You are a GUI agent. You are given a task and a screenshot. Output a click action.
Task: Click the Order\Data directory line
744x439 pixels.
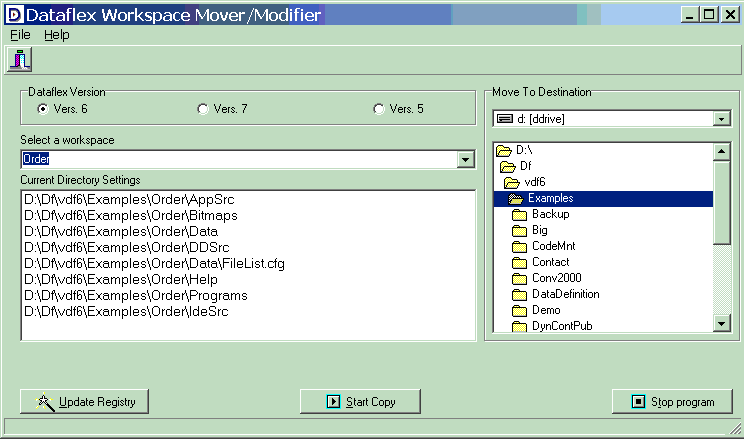click(x=121, y=232)
